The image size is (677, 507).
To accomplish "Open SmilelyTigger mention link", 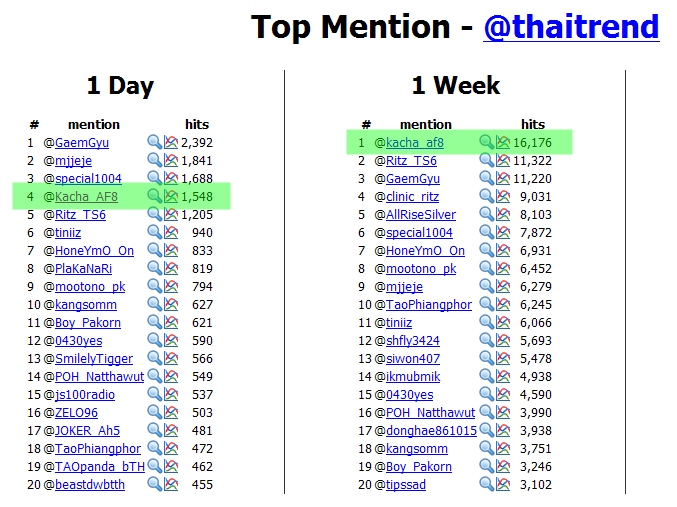I will (x=94, y=358).
